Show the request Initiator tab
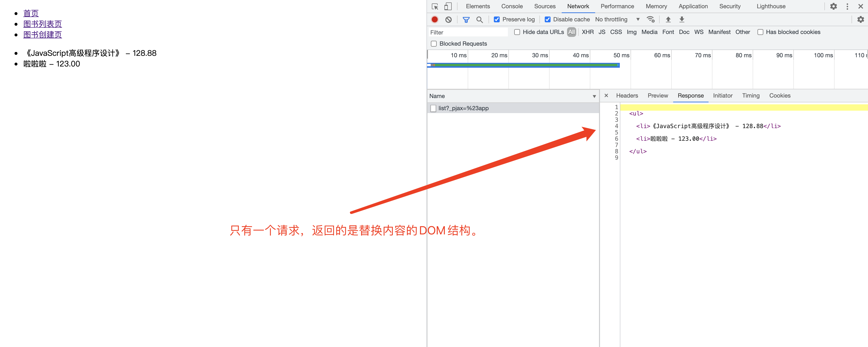The image size is (868, 347). point(722,96)
